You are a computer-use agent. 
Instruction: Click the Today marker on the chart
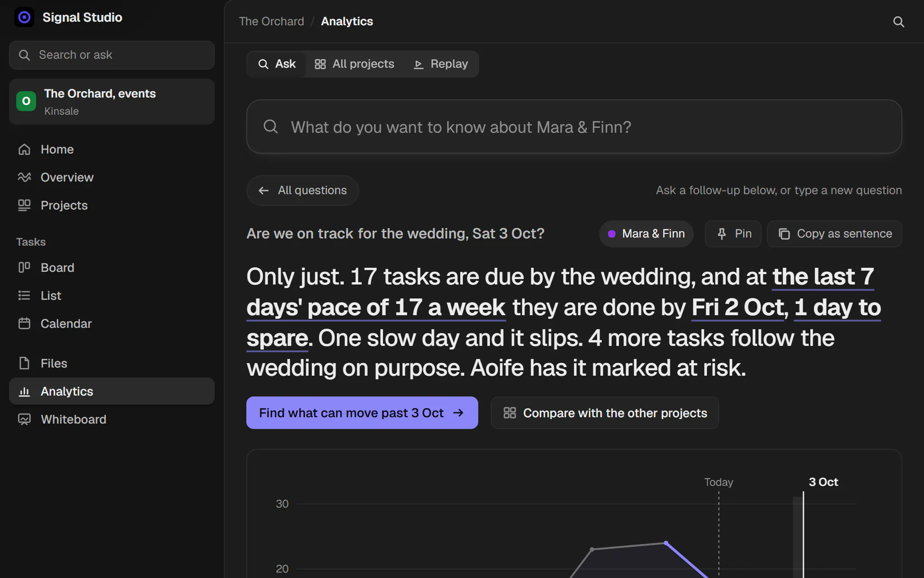(x=719, y=482)
